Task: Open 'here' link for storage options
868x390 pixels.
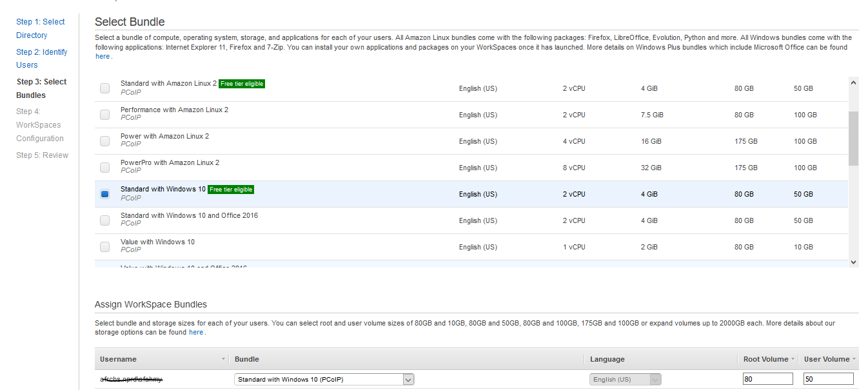Action: (196, 333)
